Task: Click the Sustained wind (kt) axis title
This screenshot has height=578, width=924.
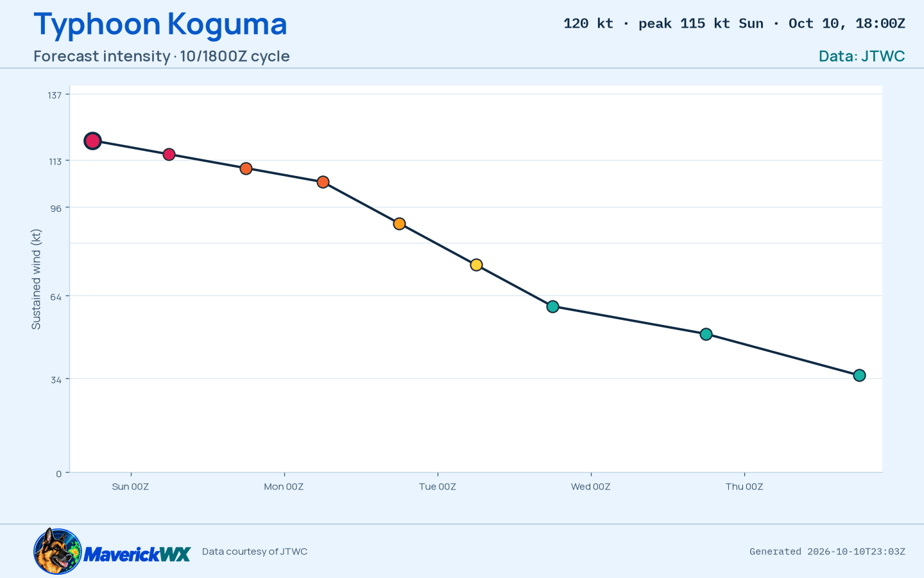Action: [36, 279]
